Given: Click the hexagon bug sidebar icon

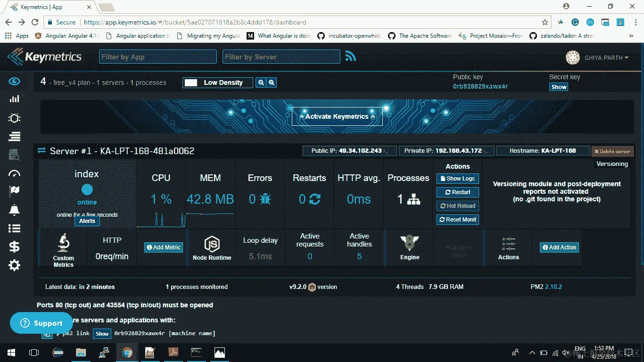Looking at the screenshot, I should pos(15,118).
